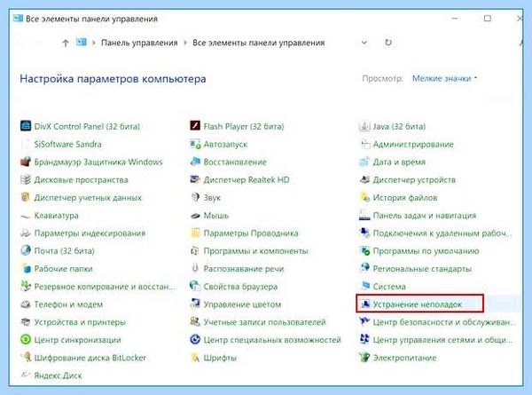Open the Дисковые пространства icon
This screenshot has height=395, width=532.
click(x=26, y=179)
